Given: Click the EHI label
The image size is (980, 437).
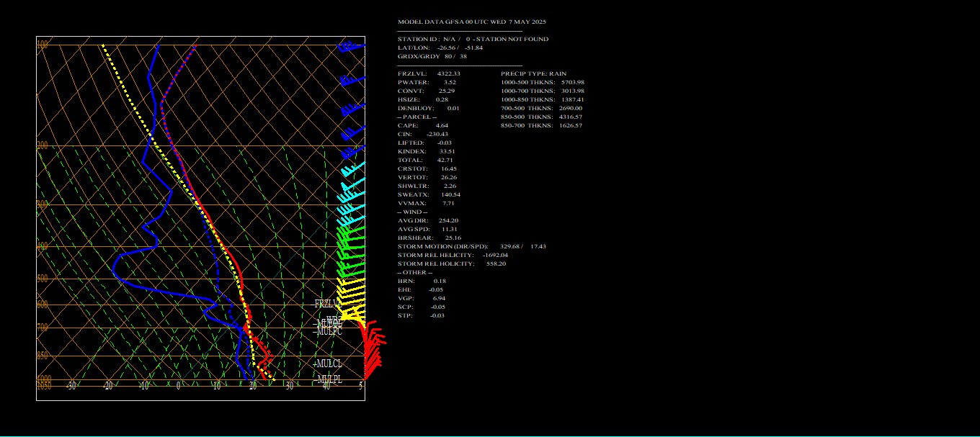Looking at the screenshot, I should [x=404, y=289].
